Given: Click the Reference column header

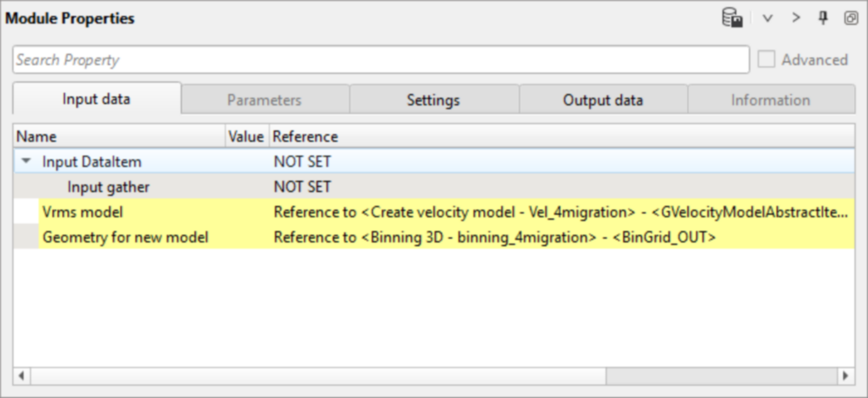Looking at the screenshot, I should click(305, 136).
